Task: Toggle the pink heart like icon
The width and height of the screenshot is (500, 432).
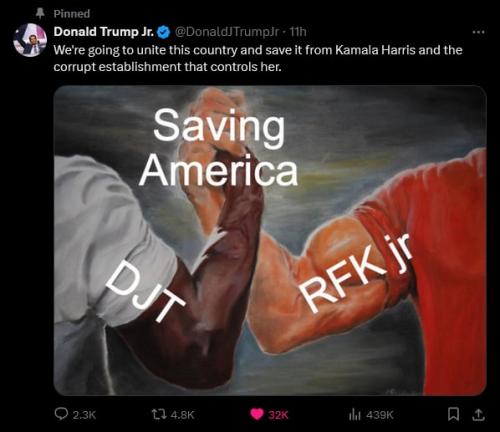Action: [x=257, y=414]
